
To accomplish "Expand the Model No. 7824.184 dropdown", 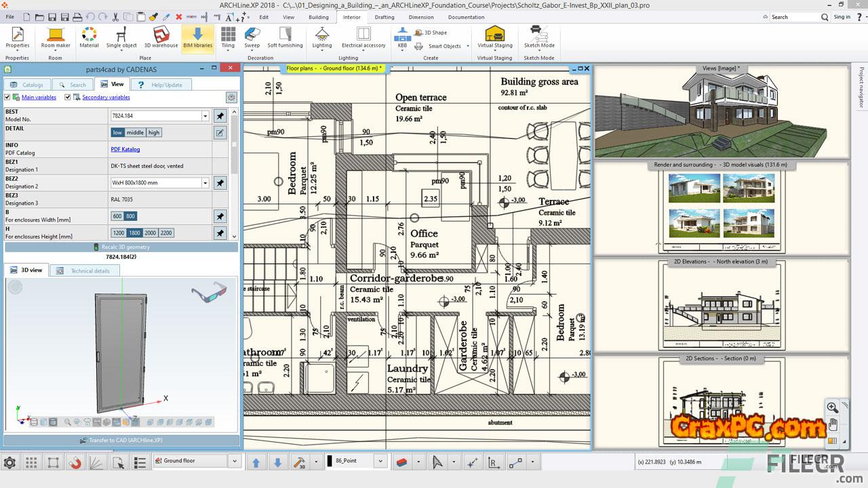I will point(205,116).
